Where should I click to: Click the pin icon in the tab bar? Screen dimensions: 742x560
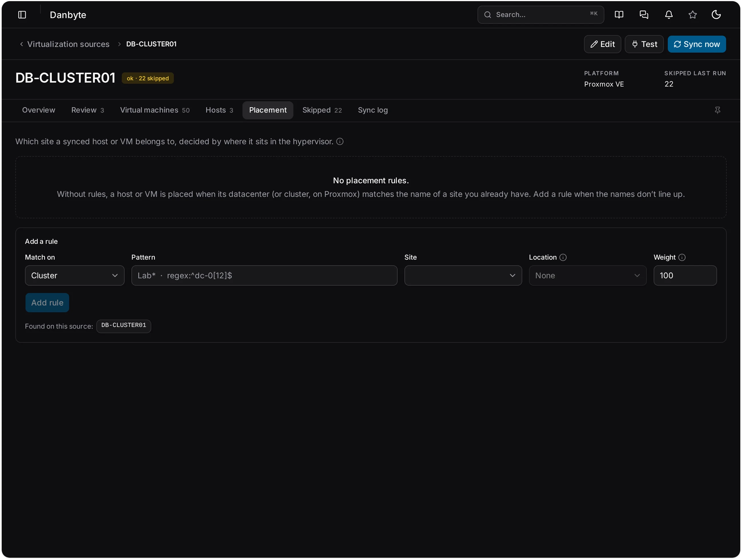pyautogui.click(x=717, y=110)
